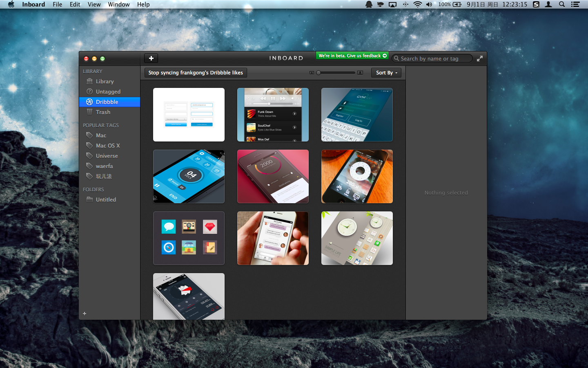Click the large thumbnail size icon
Viewport: 588px width, 368px height.
pos(360,73)
